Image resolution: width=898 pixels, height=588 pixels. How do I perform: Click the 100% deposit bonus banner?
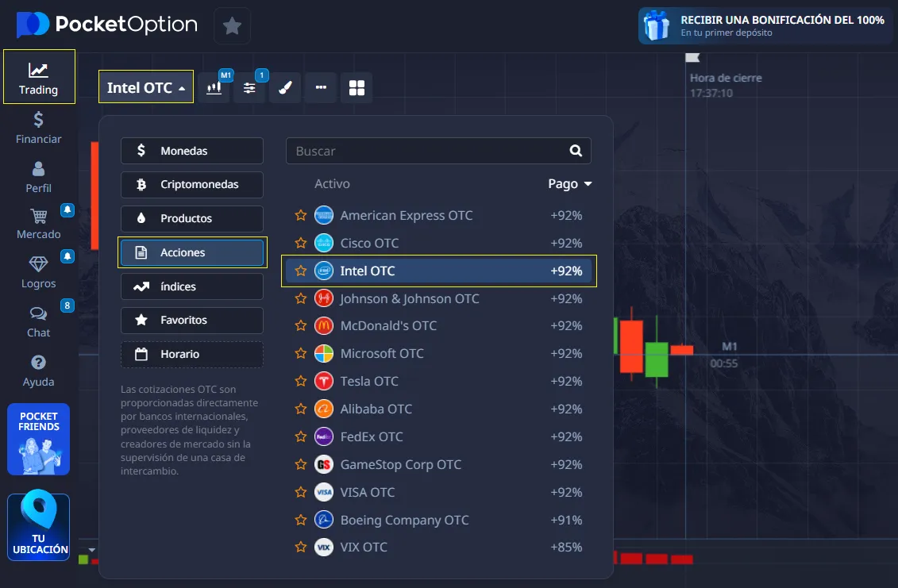pos(765,25)
